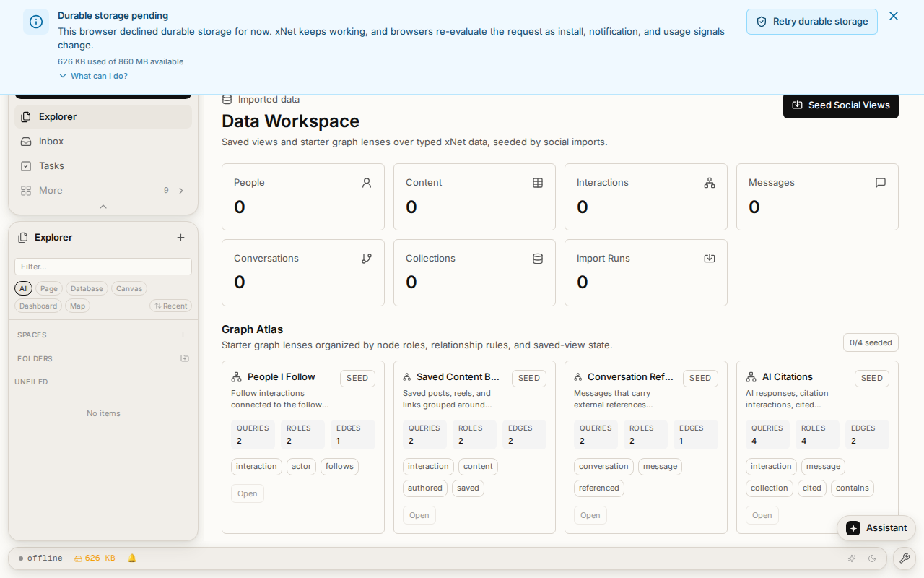This screenshot has width=924, height=578.
Task: Open Inbox in the sidebar
Action: [103, 141]
